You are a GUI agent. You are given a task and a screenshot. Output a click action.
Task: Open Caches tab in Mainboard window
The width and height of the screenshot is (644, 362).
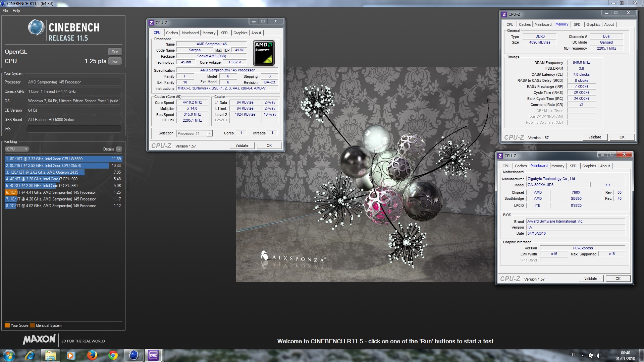point(521,166)
